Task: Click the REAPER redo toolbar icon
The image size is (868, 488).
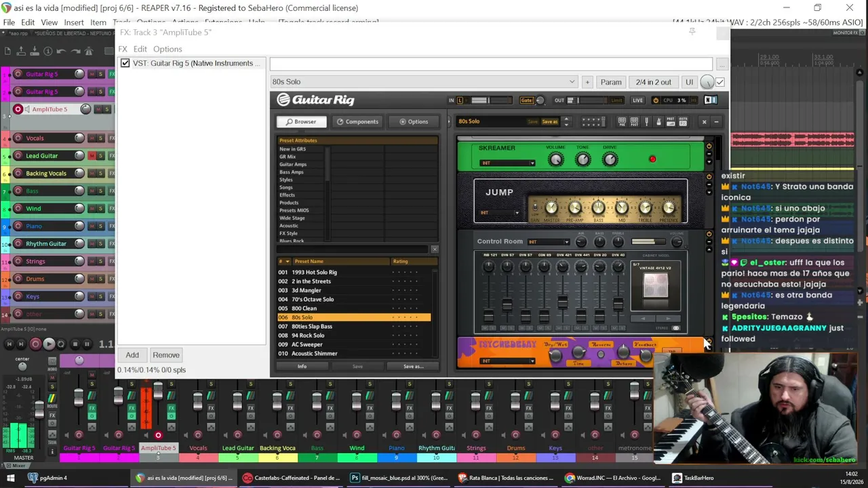Action: 75,51
